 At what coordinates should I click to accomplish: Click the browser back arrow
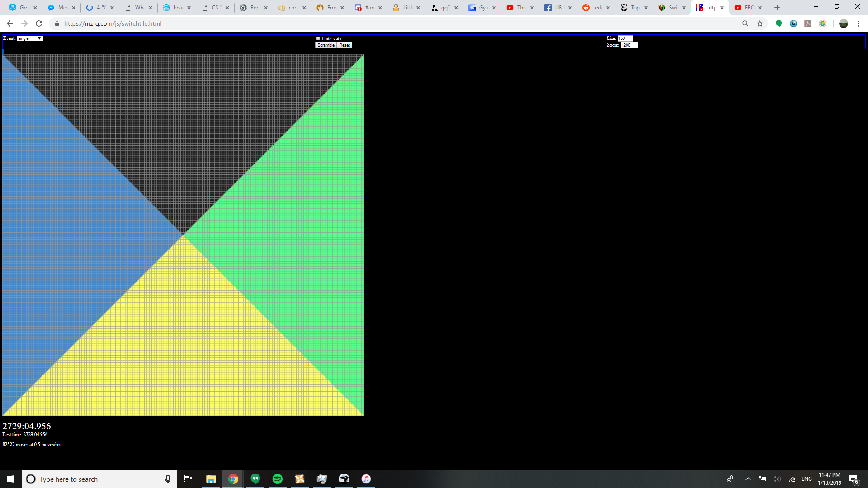(10, 23)
